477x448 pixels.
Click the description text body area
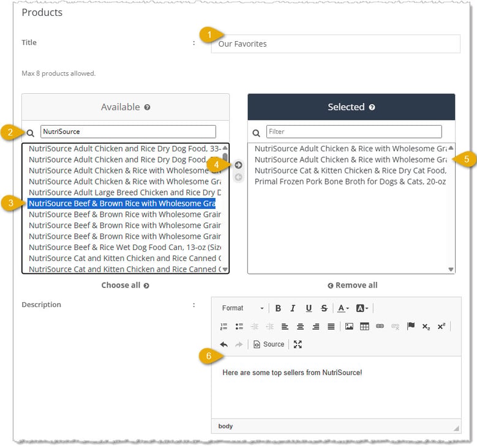pyautogui.click(x=336, y=387)
